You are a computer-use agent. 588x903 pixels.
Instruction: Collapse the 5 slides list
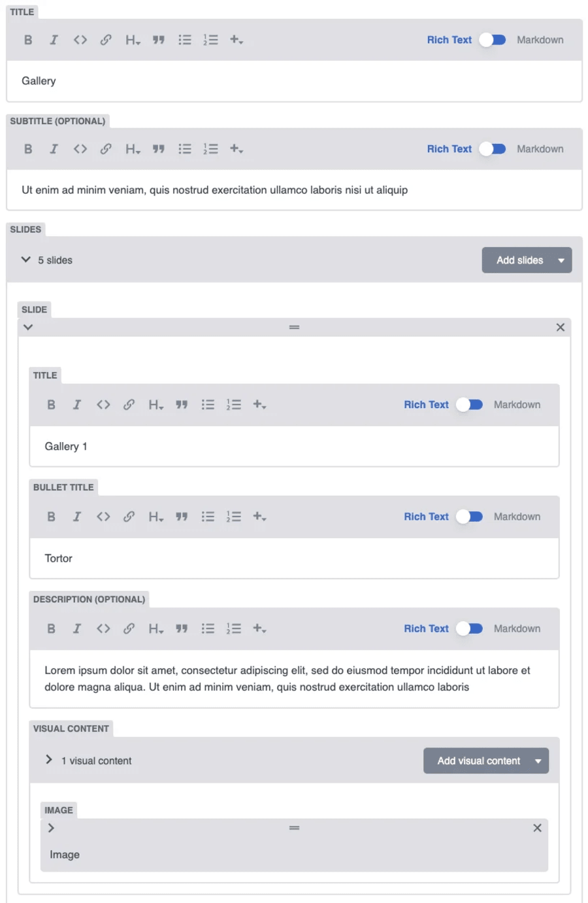pos(26,260)
